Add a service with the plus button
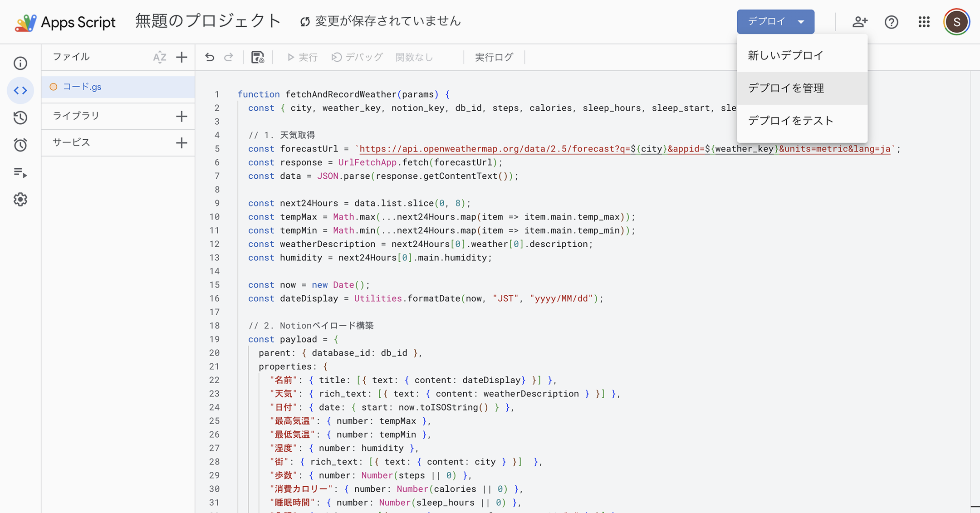The height and width of the screenshot is (513, 980). [181, 143]
